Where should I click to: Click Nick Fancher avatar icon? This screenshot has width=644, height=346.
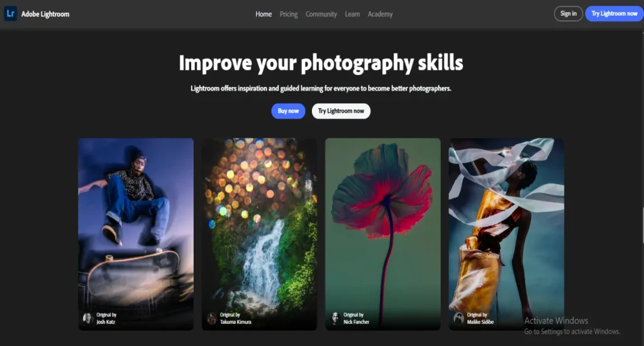(335, 318)
